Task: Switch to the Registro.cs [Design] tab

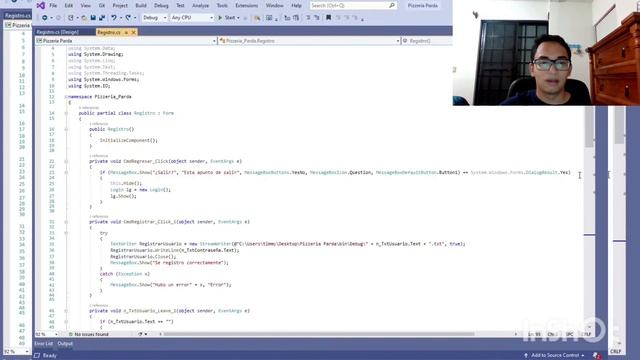Action: pos(58,32)
